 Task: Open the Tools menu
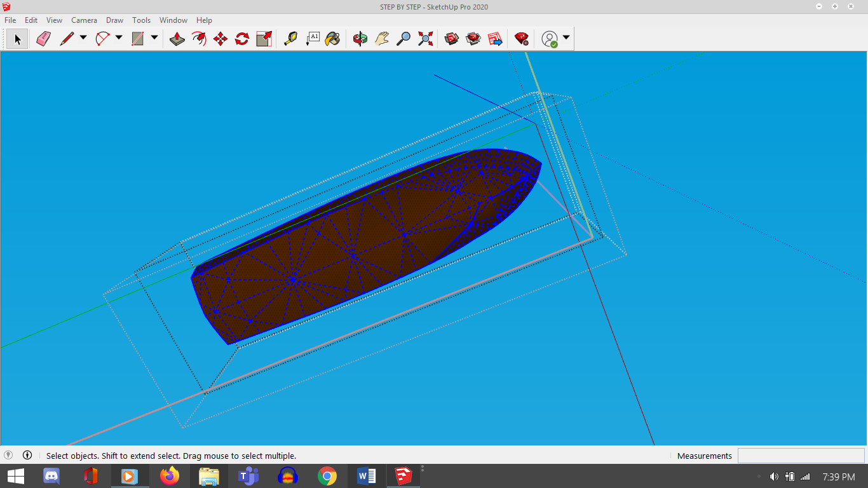pos(141,20)
